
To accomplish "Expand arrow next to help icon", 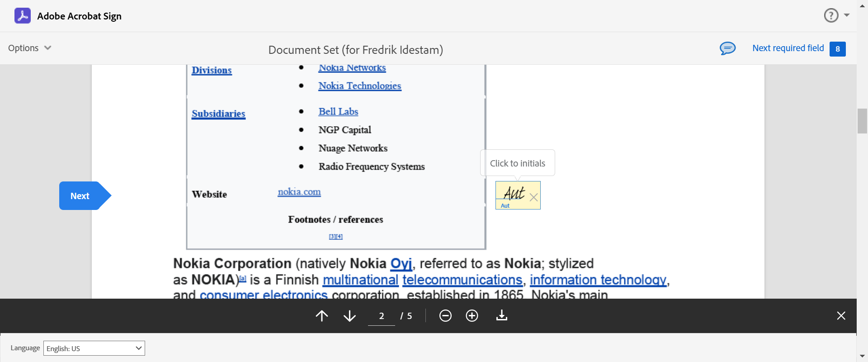I will coord(847,15).
